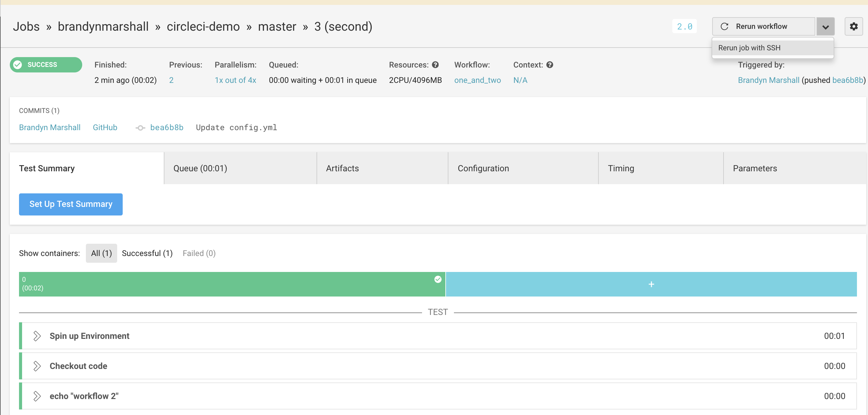The image size is (868, 415).
Task: Click the 2CPU/4096MB resources value
Action: [416, 80]
